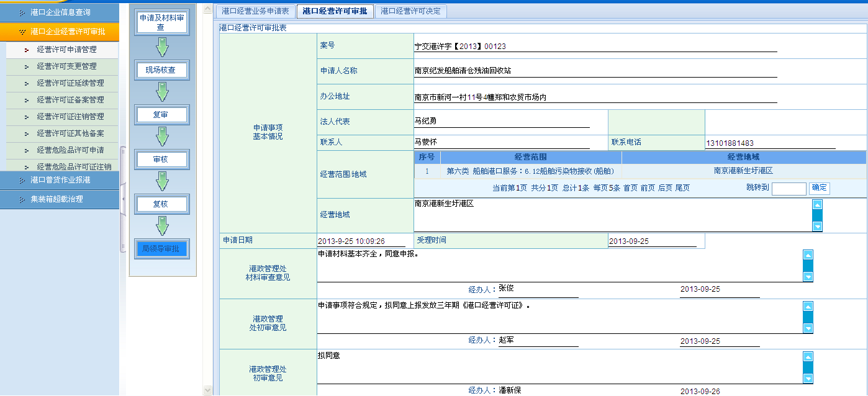Expand 港口普货作业报港 sidebar section
The image size is (868, 396).
pos(60,180)
